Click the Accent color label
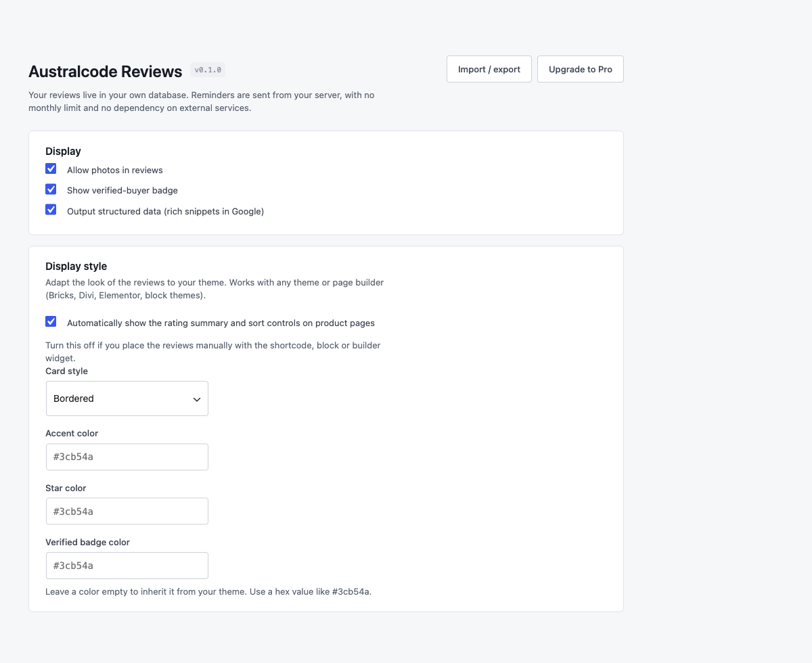This screenshot has height=663, width=812. pyautogui.click(x=72, y=434)
